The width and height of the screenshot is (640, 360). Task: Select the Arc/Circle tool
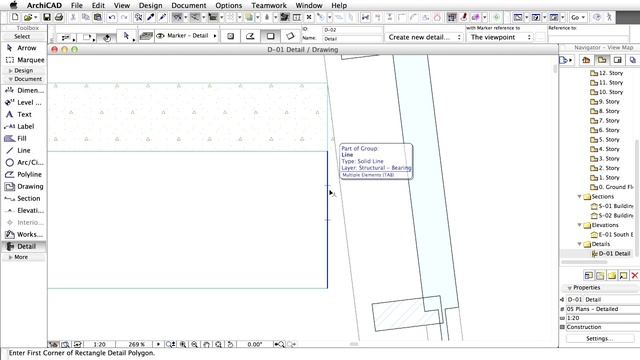[x=24, y=162]
